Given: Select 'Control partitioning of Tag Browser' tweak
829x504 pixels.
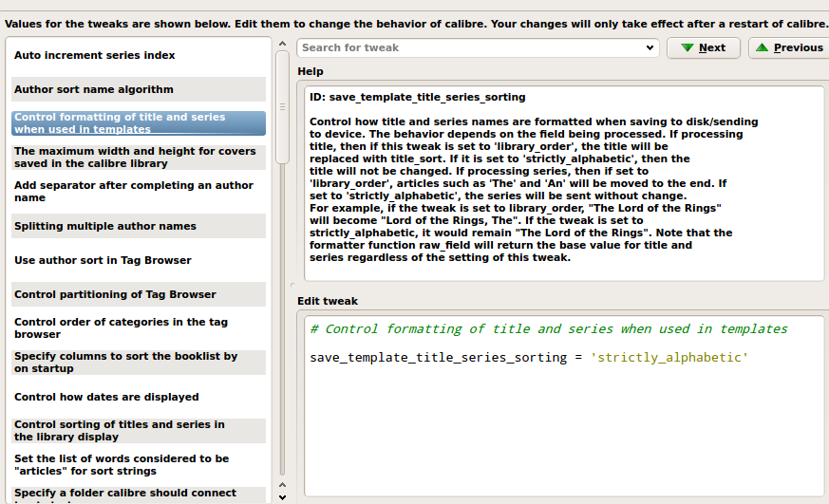Looking at the screenshot, I should click(x=139, y=294).
